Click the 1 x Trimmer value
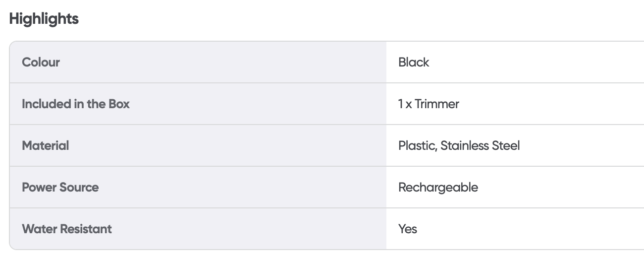644x262 pixels. click(x=429, y=104)
